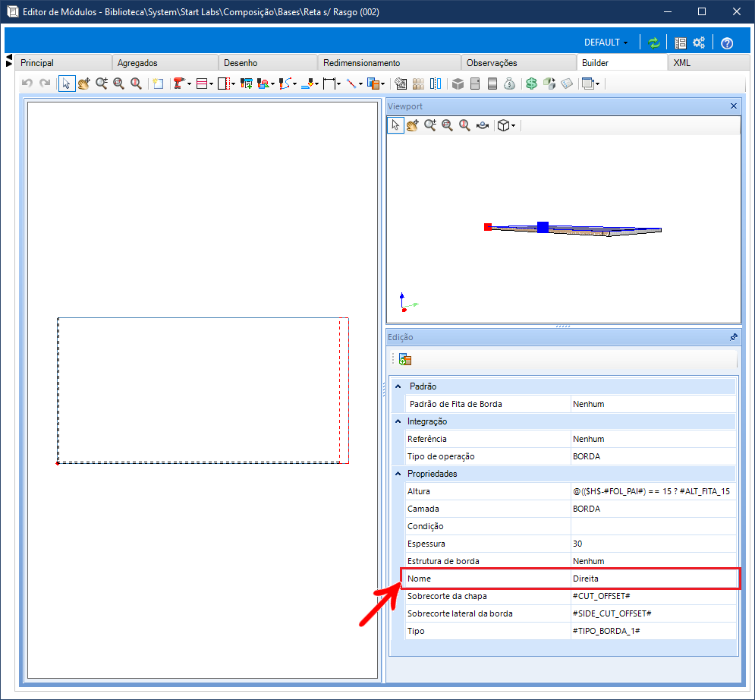Click the label tag icon
The image size is (755, 700).
tap(567, 84)
